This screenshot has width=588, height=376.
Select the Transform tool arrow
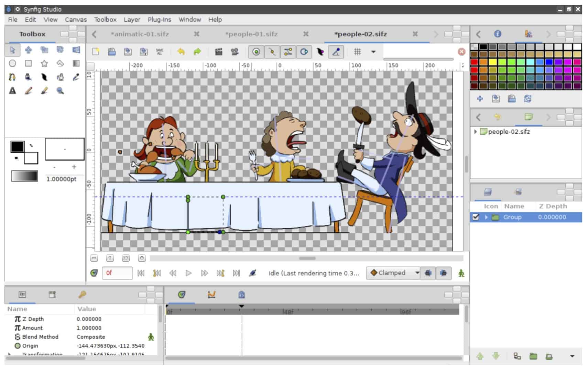coord(12,50)
